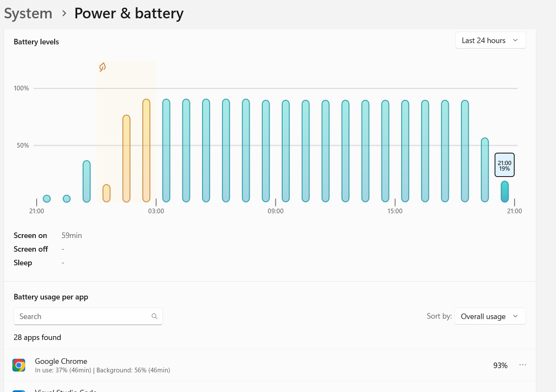Select the battery bar nearest 09:00

pyautogui.click(x=286, y=151)
